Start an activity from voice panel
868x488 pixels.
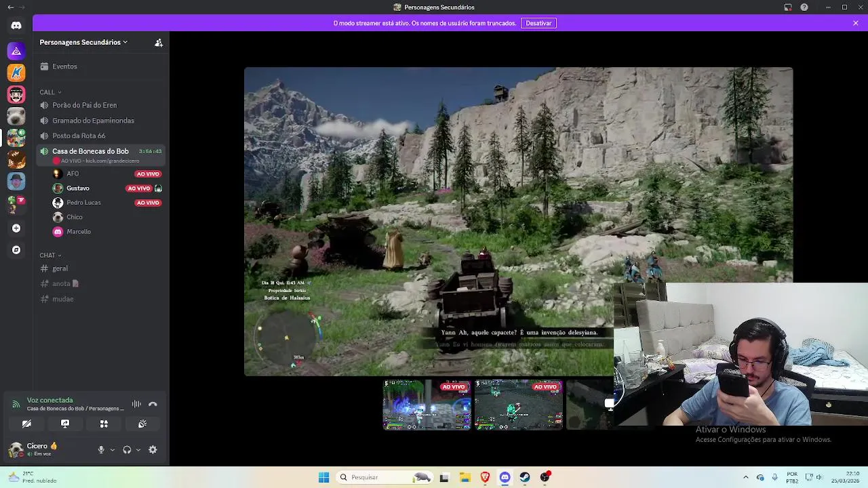(104, 424)
